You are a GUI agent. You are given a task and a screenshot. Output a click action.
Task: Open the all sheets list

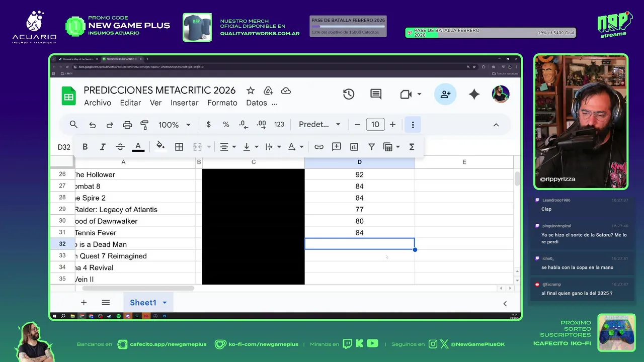(x=106, y=303)
